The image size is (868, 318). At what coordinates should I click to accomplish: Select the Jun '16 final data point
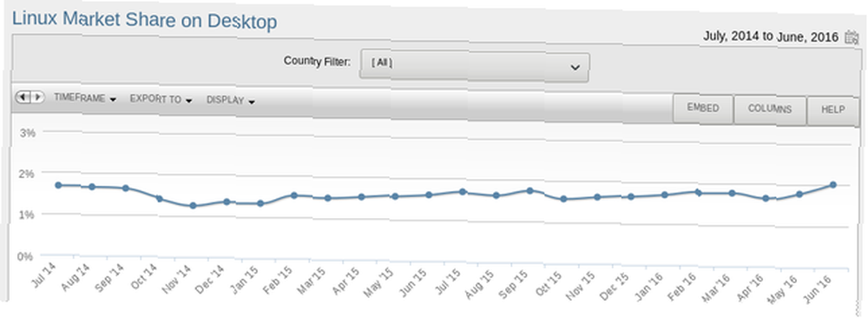[x=832, y=184]
